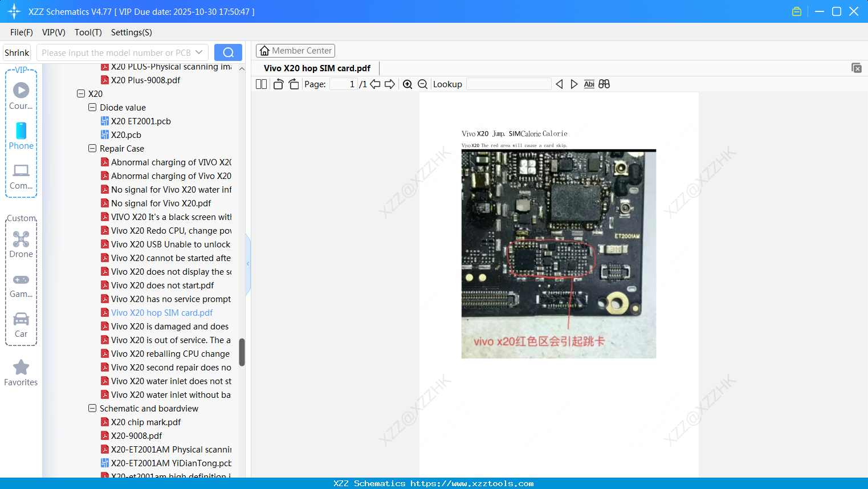The width and height of the screenshot is (868, 489).
Task: Open the Tool(T) menu
Action: tap(88, 32)
